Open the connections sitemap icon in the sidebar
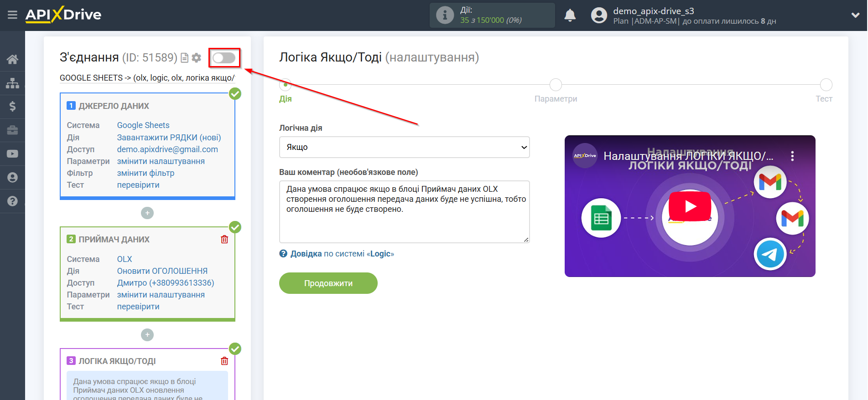Image resolution: width=868 pixels, height=400 pixels. click(12, 83)
